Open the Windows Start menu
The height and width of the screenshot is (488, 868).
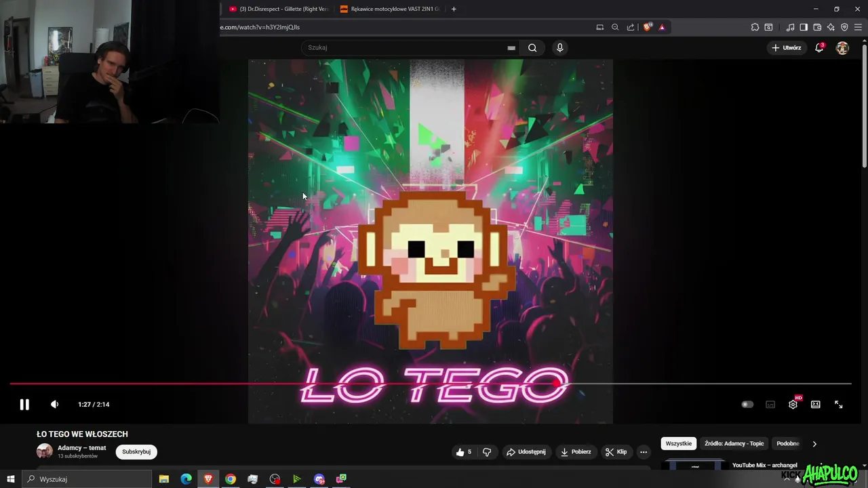(11, 479)
